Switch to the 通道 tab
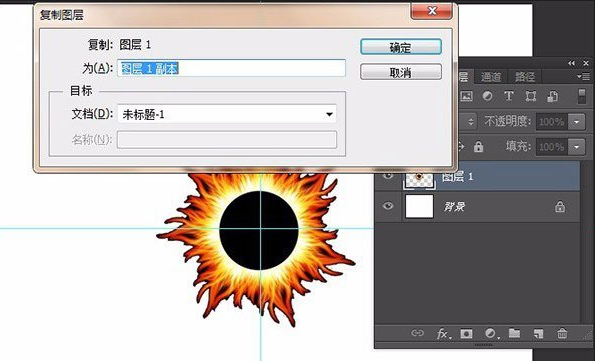Viewport: 595px width, 361px height. click(491, 77)
